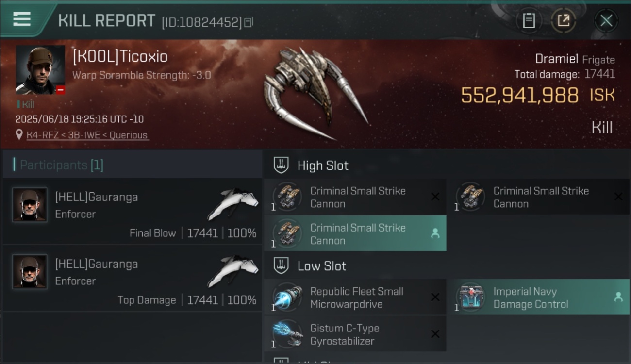Click the clipboard copy report icon
The image size is (631, 364).
coord(529,20)
